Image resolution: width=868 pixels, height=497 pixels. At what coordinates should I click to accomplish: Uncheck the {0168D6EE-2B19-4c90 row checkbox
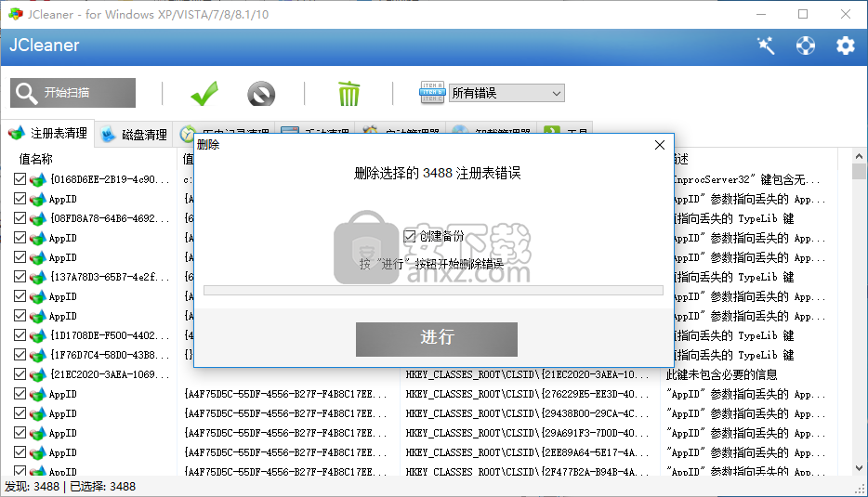[20, 178]
